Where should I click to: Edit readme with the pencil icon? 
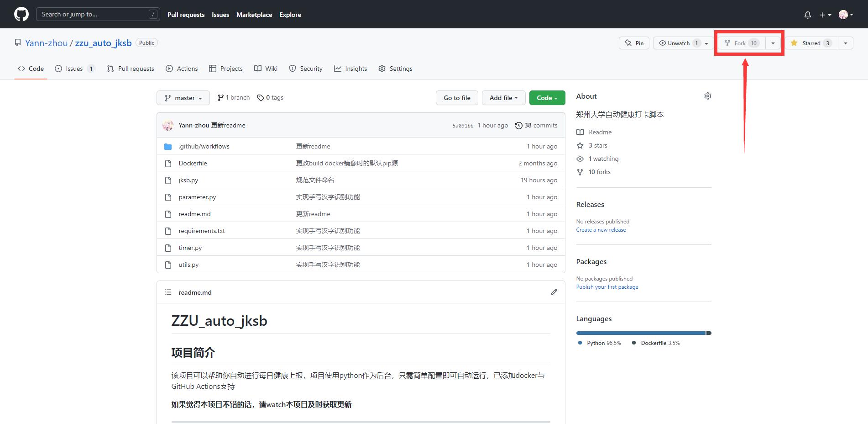coord(554,292)
